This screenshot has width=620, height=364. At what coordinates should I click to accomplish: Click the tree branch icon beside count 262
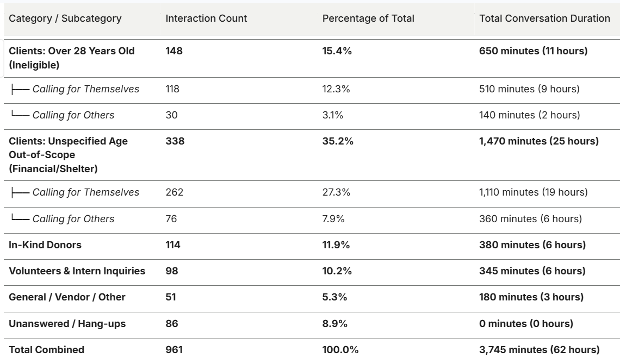20,193
